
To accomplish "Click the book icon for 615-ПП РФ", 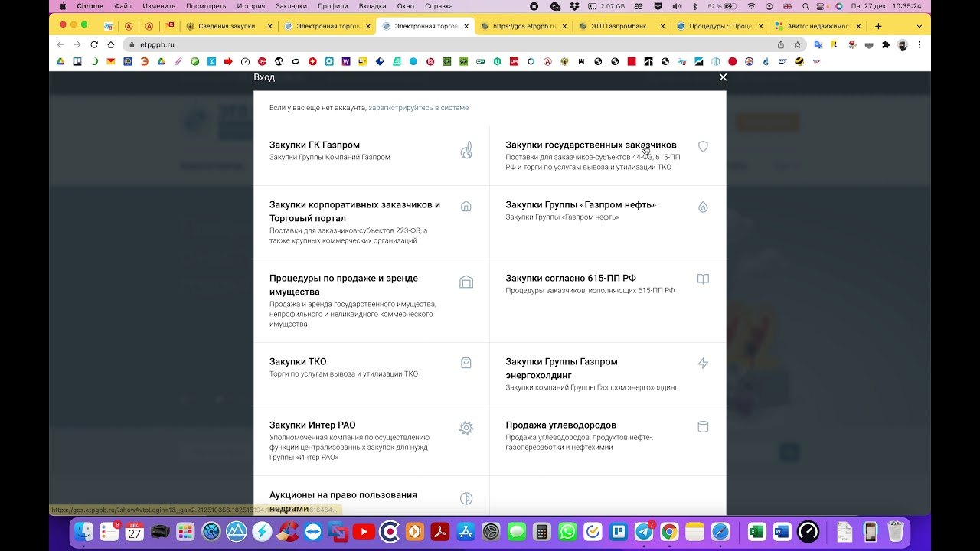I will (x=703, y=279).
